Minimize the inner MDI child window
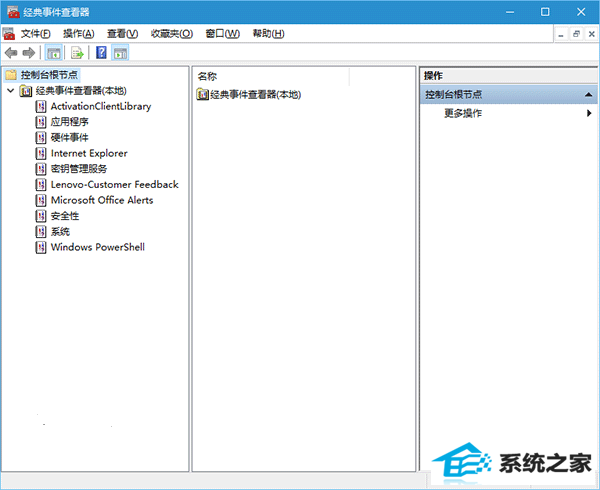 click(x=561, y=34)
